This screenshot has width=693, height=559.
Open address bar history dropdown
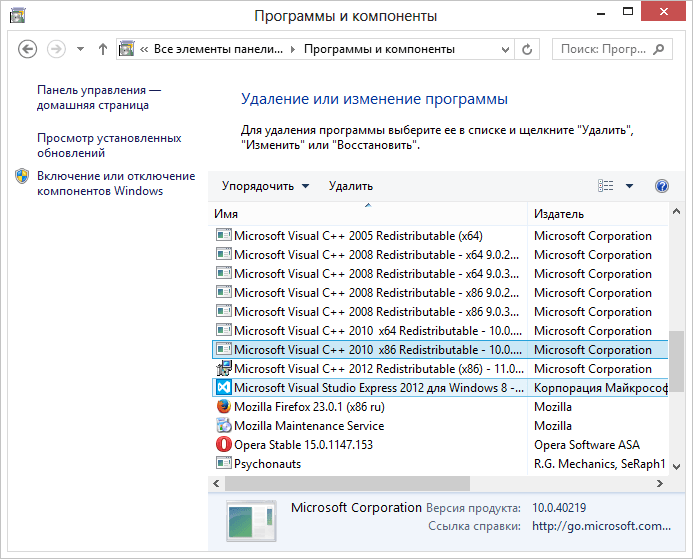(506, 49)
